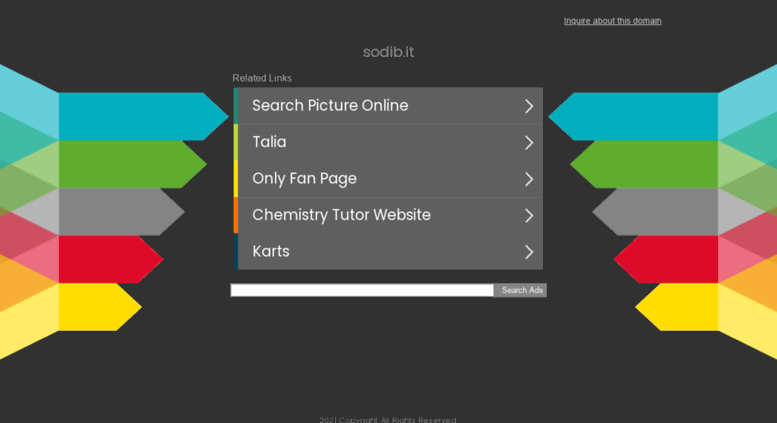Click the gray arrow banner on the left
Screen dimensions: 777x423
pos(121,212)
